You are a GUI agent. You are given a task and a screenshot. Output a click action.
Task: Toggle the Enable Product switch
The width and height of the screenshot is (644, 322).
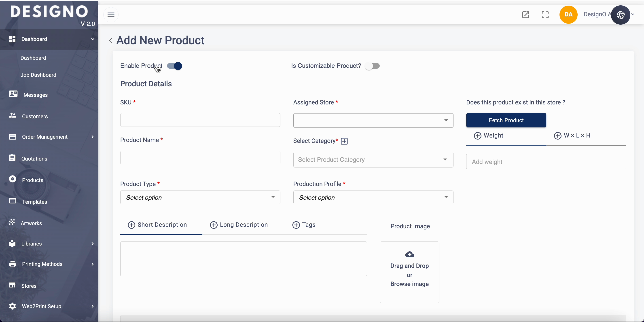pyautogui.click(x=175, y=66)
